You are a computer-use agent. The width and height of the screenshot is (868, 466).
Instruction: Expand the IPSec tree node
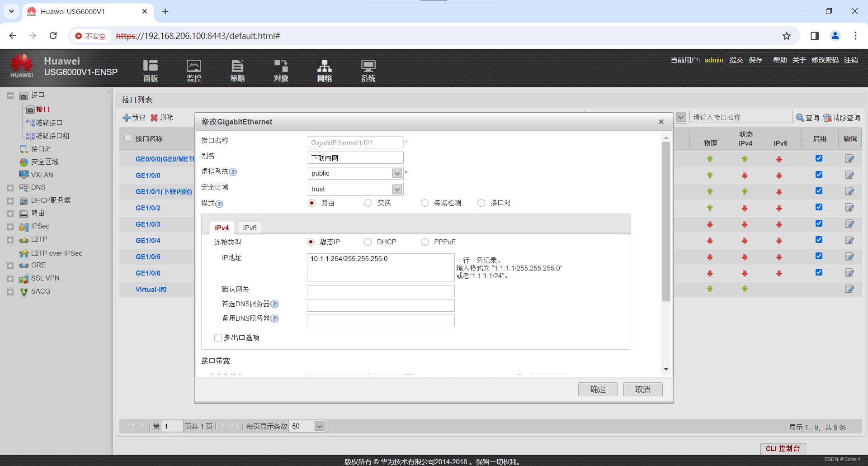(10, 227)
